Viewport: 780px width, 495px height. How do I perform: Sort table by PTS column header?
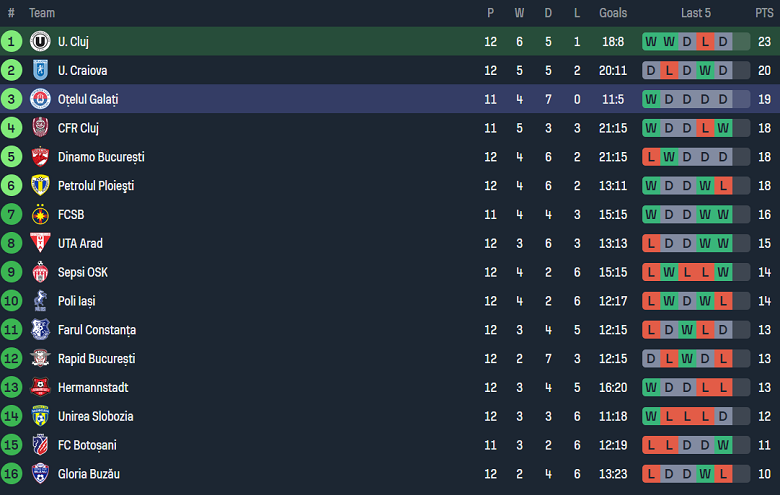point(764,13)
